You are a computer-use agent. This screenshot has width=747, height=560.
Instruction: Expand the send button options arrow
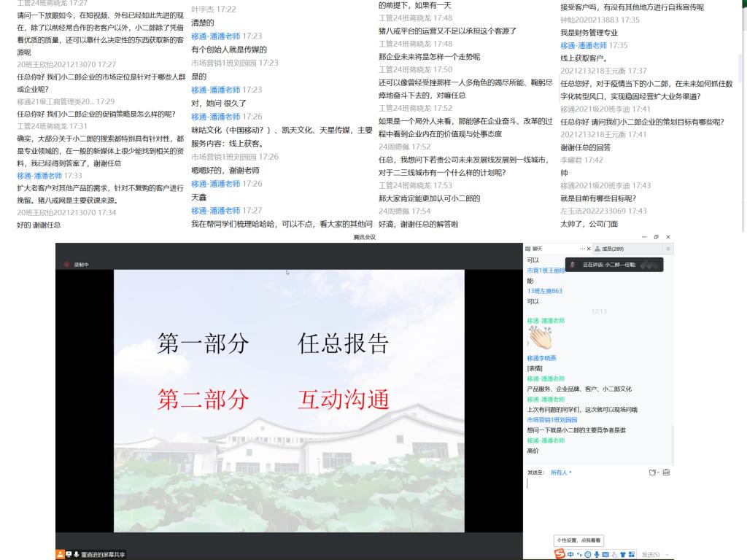(x=667, y=555)
